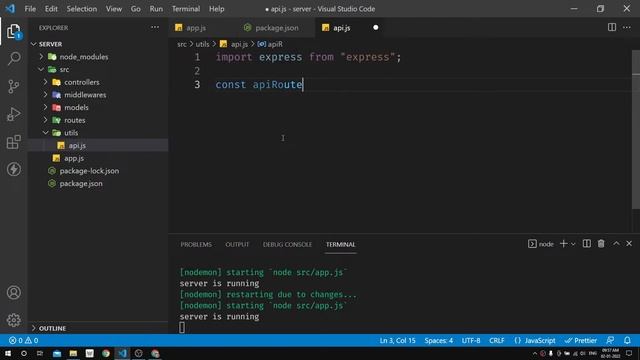The image size is (640, 360).
Task: Click the VS Code logo menu icon
Action: (10, 9)
